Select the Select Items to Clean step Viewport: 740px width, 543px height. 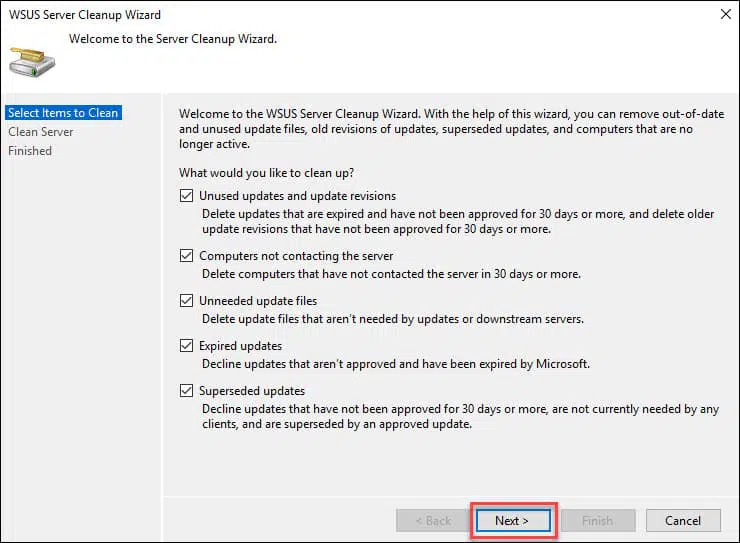(x=63, y=113)
